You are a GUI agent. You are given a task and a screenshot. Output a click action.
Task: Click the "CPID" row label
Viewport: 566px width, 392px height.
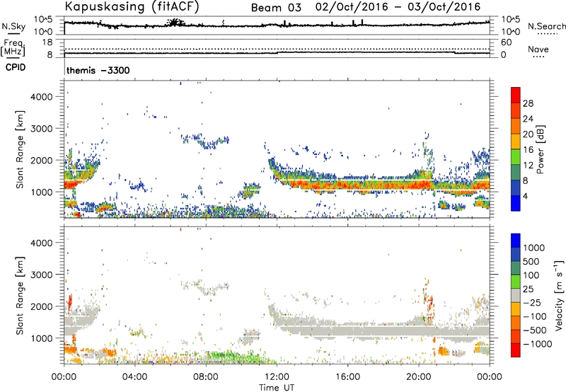coord(16,67)
